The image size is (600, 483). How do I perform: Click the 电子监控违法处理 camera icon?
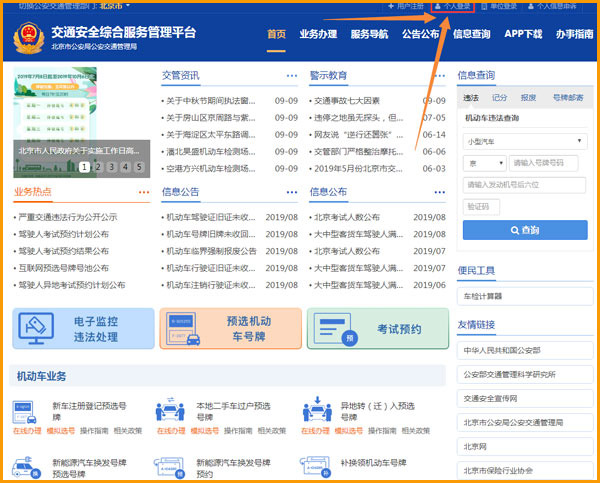36,328
